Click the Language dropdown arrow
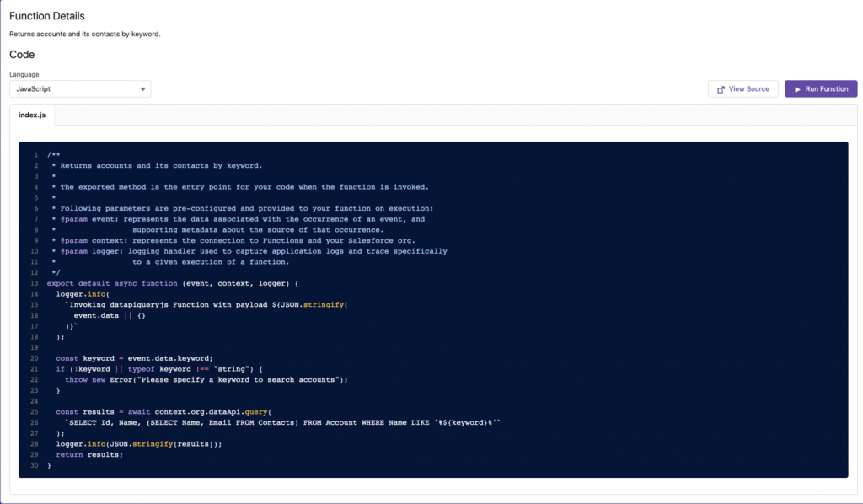 pos(143,88)
